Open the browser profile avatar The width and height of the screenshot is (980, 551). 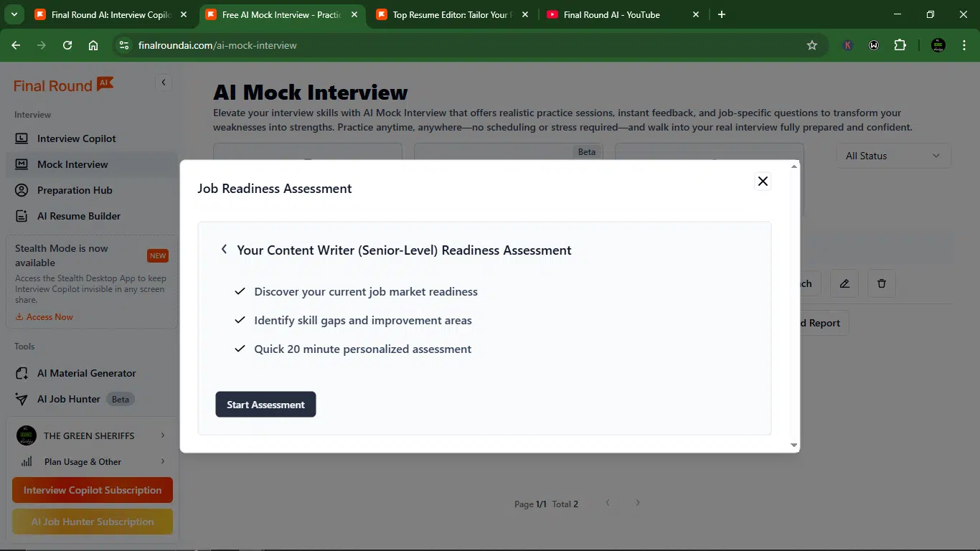click(x=938, y=45)
